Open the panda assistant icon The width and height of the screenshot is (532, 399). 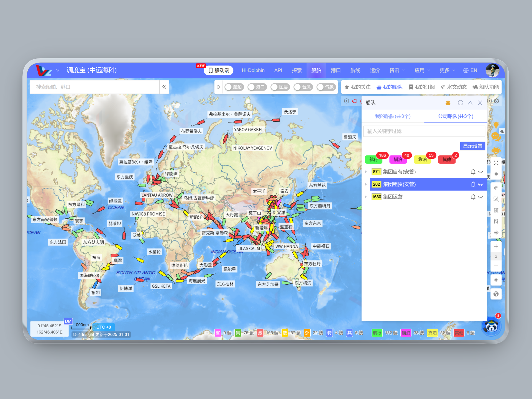point(492,327)
